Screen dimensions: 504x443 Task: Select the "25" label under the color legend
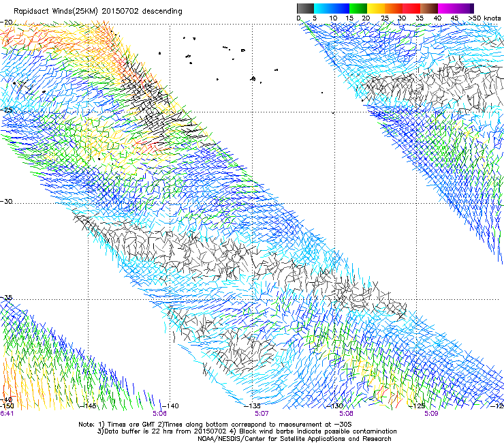(x=385, y=18)
